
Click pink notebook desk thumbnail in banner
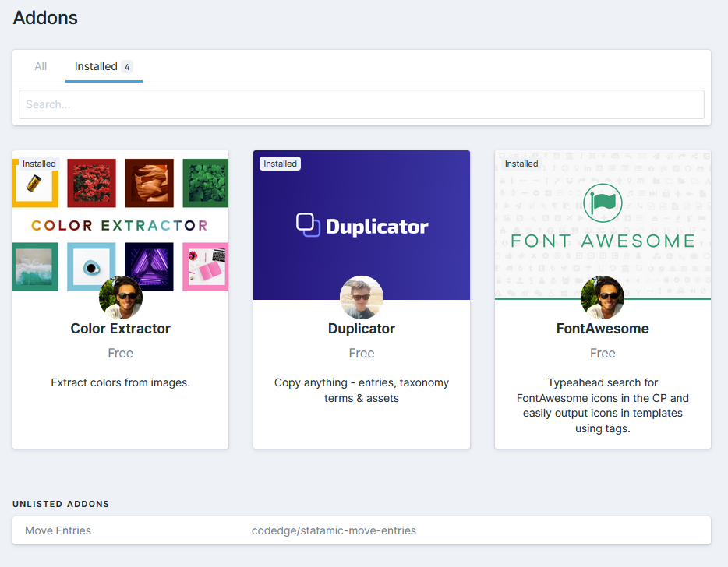tap(206, 267)
